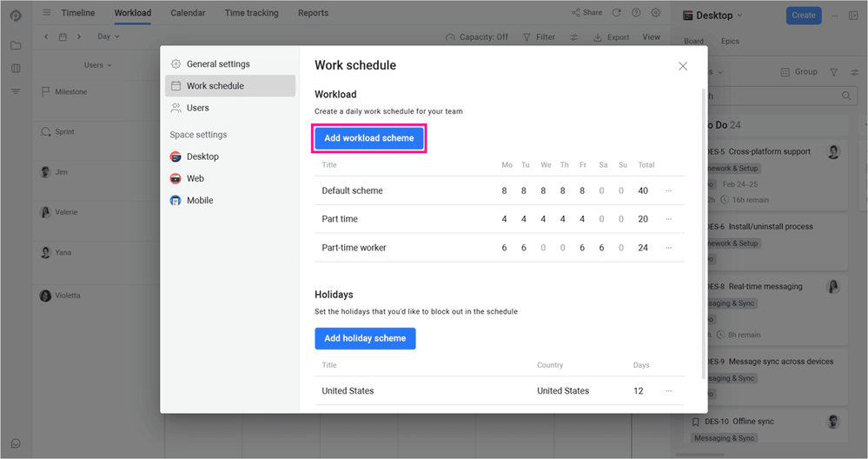This screenshot has height=459, width=868.
Task: Switch to the Timeline tab
Action: (x=78, y=13)
